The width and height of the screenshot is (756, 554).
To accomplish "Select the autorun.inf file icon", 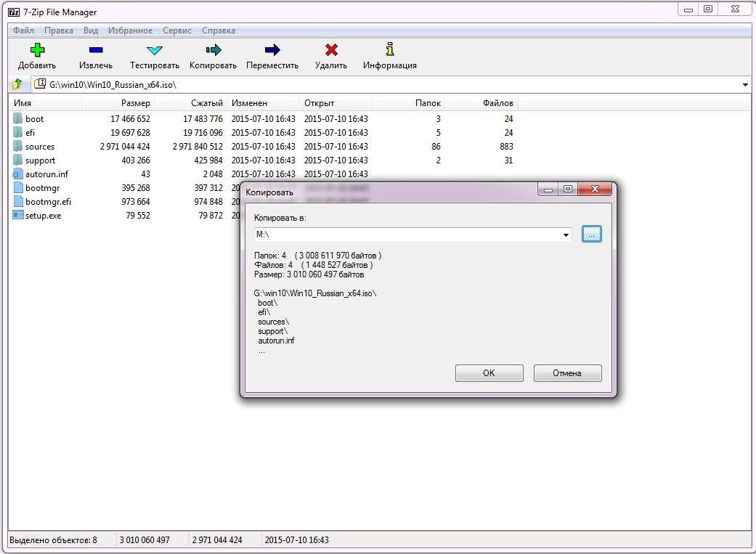I will pyautogui.click(x=18, y=174).
